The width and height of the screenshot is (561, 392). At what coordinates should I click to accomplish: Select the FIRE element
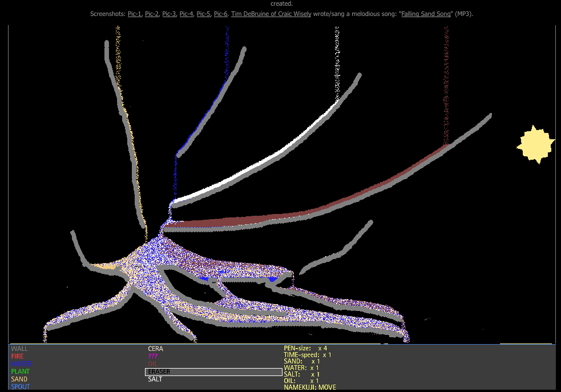(17, 356)
